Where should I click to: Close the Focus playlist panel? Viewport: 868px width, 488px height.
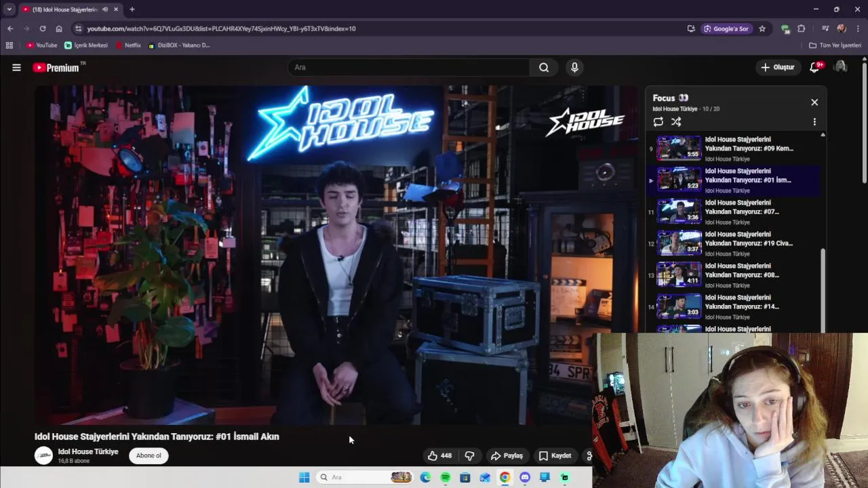pos(814,102)
